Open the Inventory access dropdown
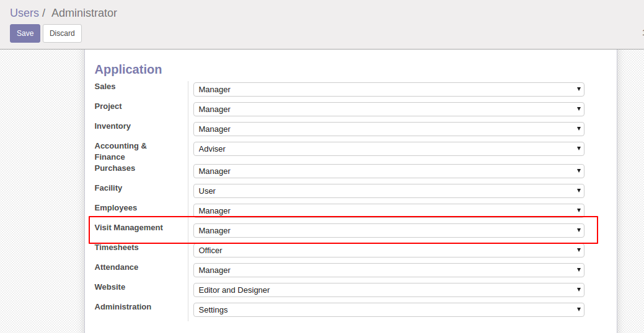The height and width of the screenshot is (333, 644). [389, 129]
